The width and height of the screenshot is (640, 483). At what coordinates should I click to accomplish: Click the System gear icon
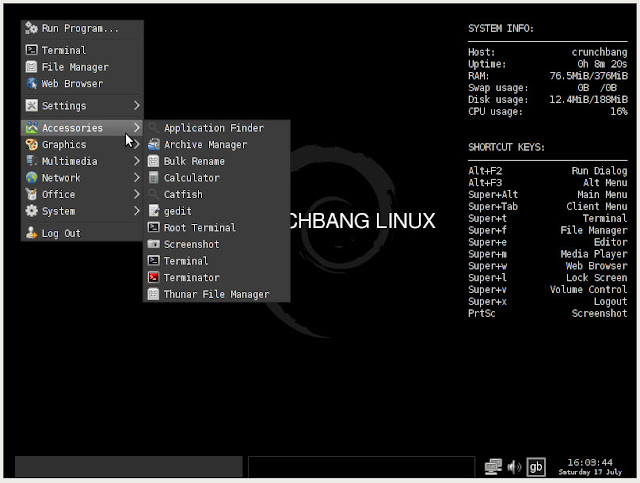pos(31,211)
